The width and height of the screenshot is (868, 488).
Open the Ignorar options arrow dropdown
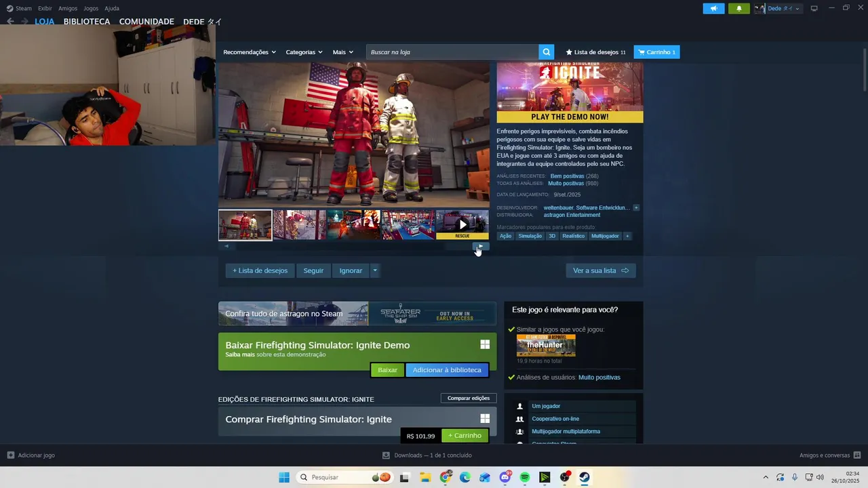pos(375,270)
